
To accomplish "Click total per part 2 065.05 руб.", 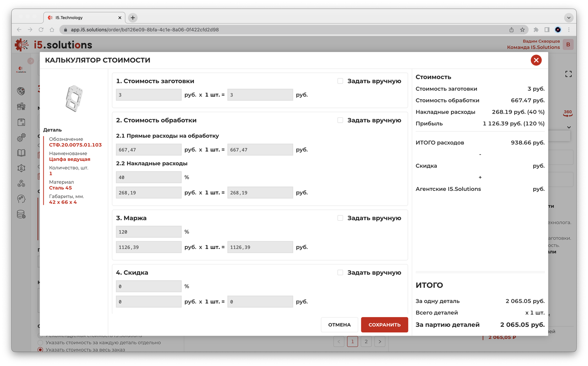I will (525, 301).
